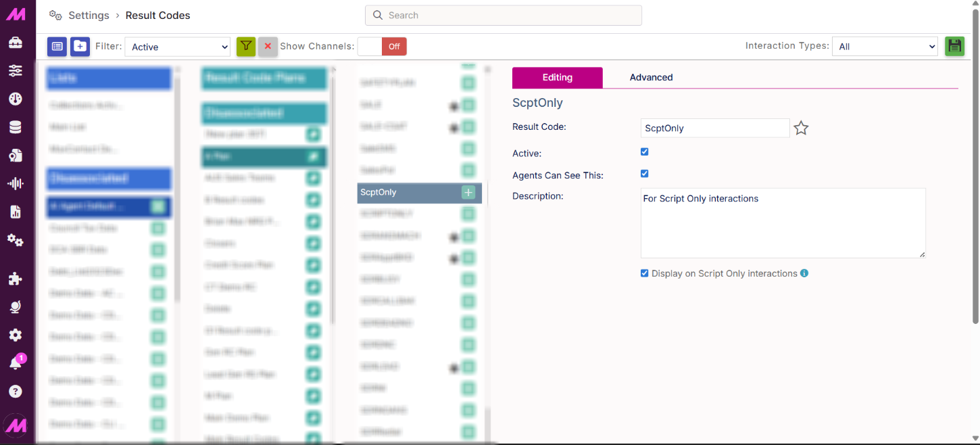Click the green save floppy disk button
This screenshot has width=980, height=445.
coord(954,46)
